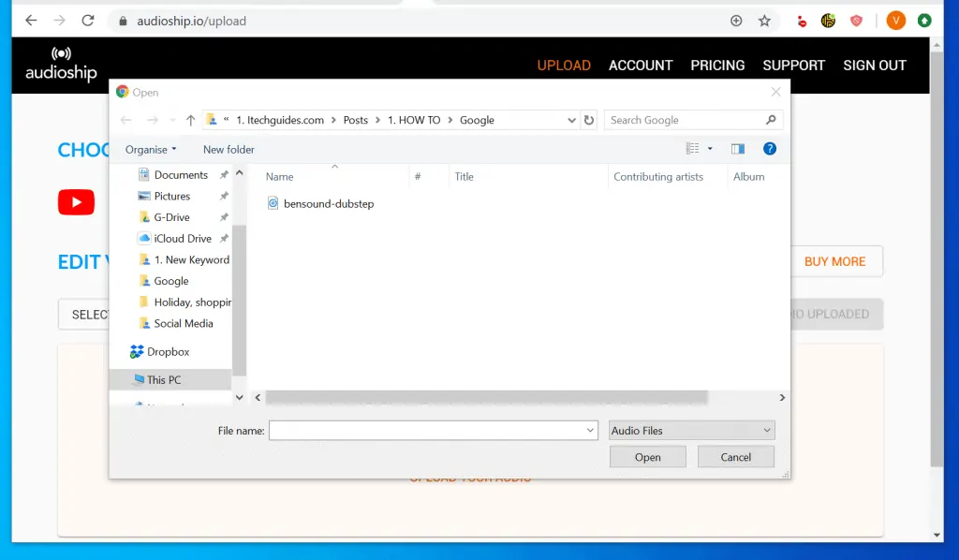Viewport: 959px width, 560px height.
Task: Select the Google folder in the sidebar
Action: [170, 281]
